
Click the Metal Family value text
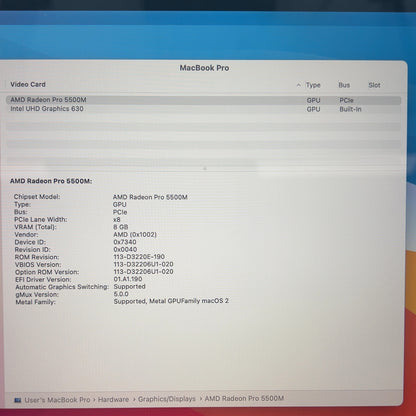point(171,301)
